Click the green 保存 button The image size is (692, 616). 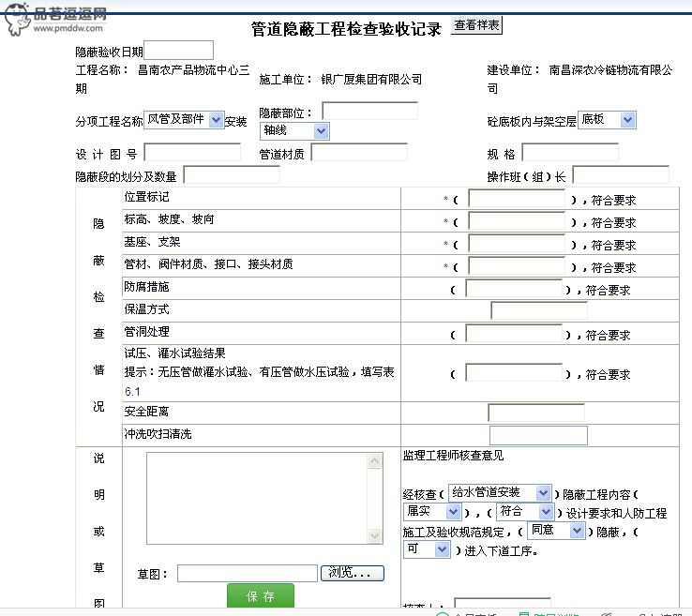coord(261,595)
